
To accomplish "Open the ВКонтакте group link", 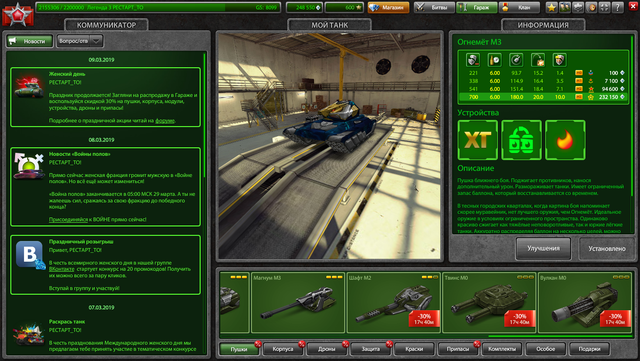I will [x=62, y=269].
